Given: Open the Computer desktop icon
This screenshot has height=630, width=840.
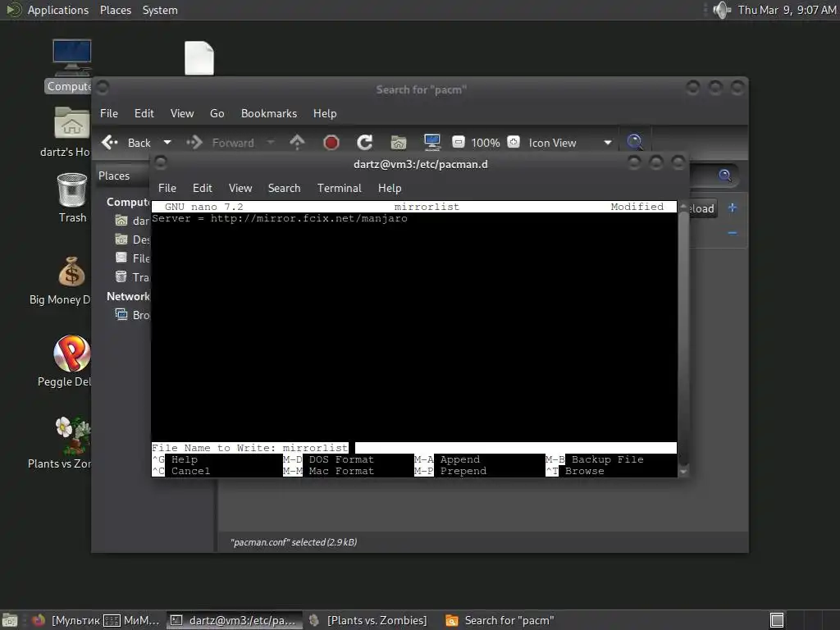Looking at the screenshot, I should (x=72, y=66).
